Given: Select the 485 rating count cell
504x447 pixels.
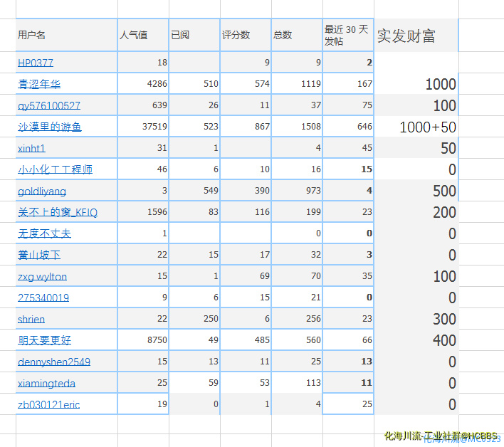Looking at the screenshot, I should point(246,340).
